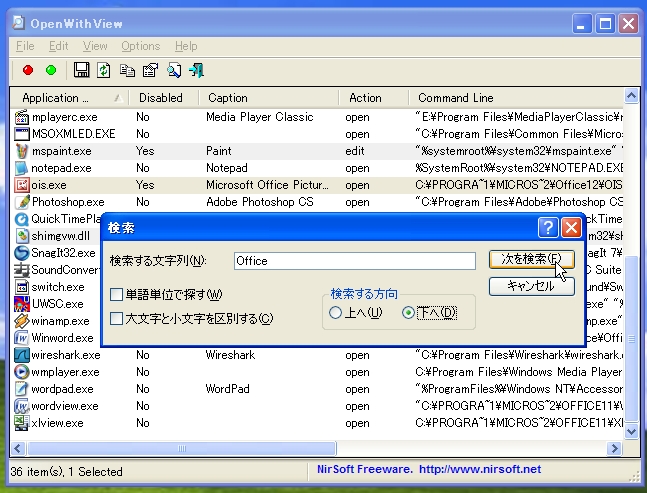Click the Wireshark caption cell

pyautogui.click(x=230, y=355)
